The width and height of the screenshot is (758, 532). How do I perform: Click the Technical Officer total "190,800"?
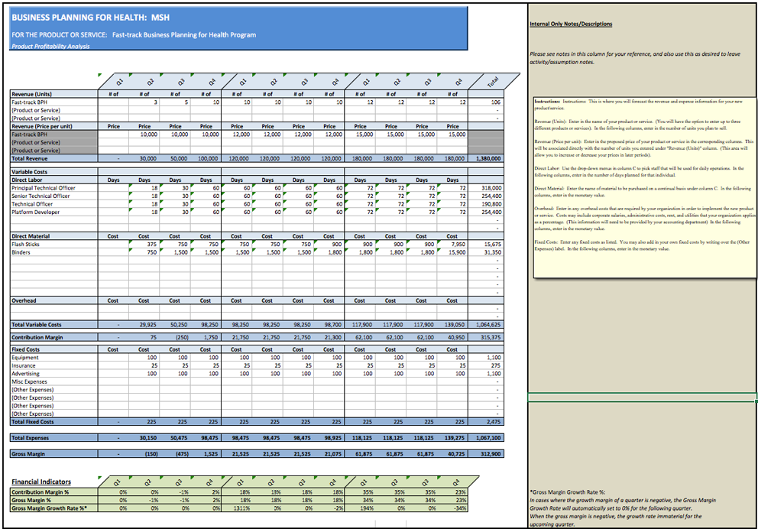click(486, 204)
